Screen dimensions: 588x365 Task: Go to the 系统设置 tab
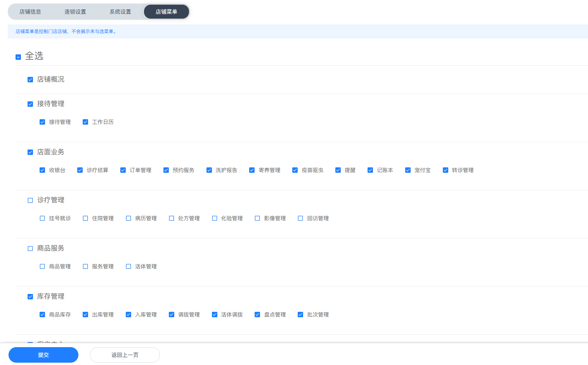pyautogui.click(x=120, y=12)
